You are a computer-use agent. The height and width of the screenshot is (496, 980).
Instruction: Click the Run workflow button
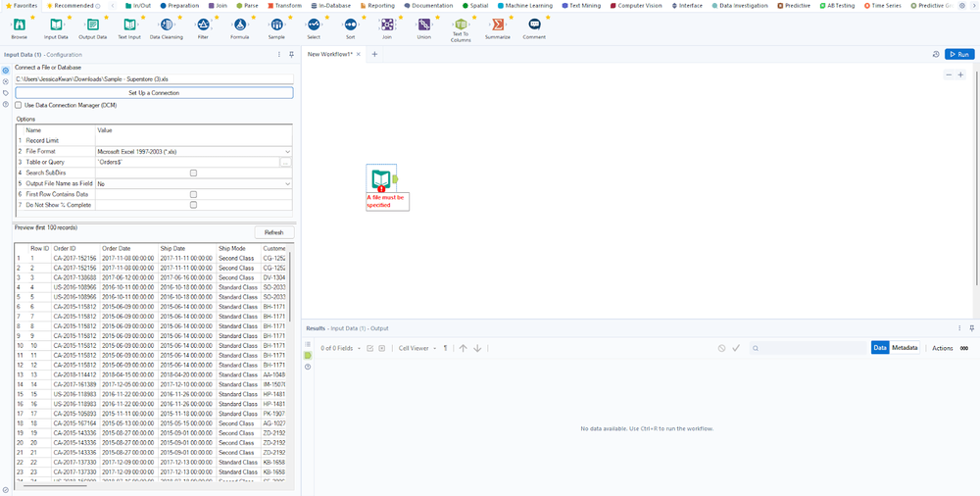[x=958, y=55]
